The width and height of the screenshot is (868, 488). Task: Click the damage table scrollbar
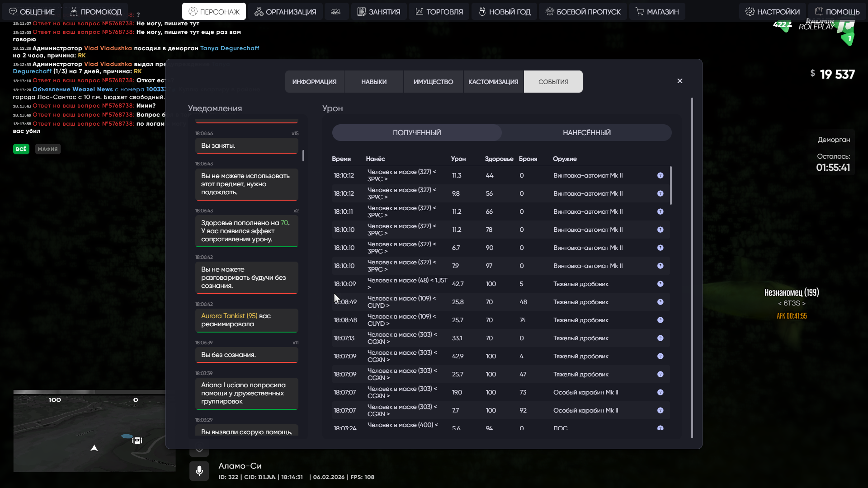(x=670, y=186)
